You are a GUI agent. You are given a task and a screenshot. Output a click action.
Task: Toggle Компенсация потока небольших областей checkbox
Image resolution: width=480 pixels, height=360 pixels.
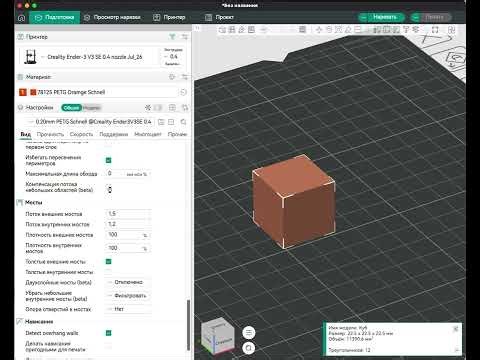[109, 189]
